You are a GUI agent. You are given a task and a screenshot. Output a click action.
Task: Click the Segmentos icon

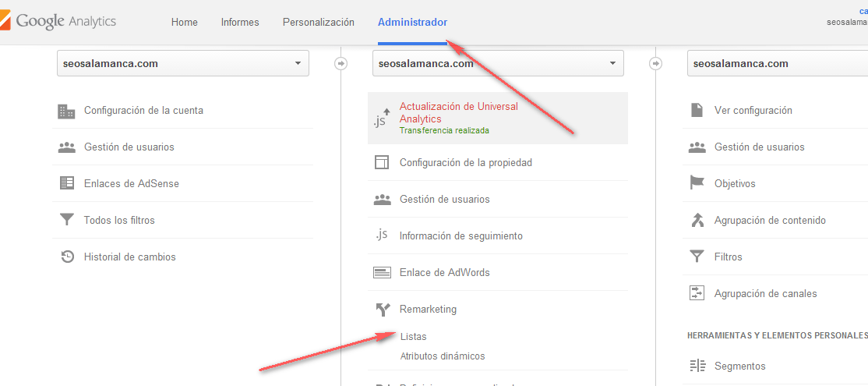[x=697, y=366]
